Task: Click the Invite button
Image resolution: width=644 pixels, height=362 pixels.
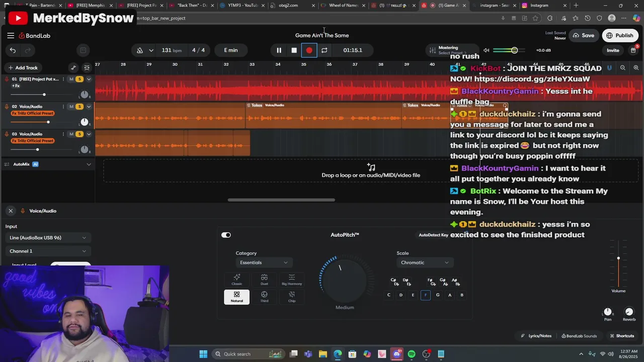Action: tap(613, 50)
